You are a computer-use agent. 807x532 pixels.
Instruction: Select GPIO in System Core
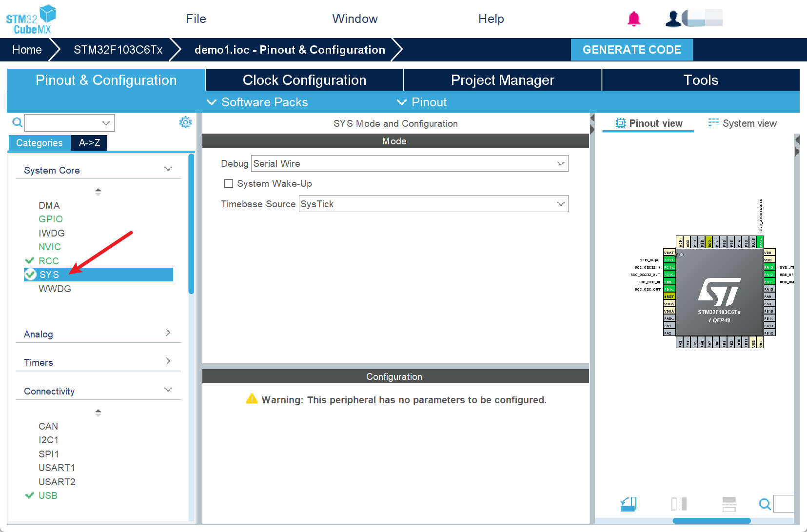coord(51,219)
